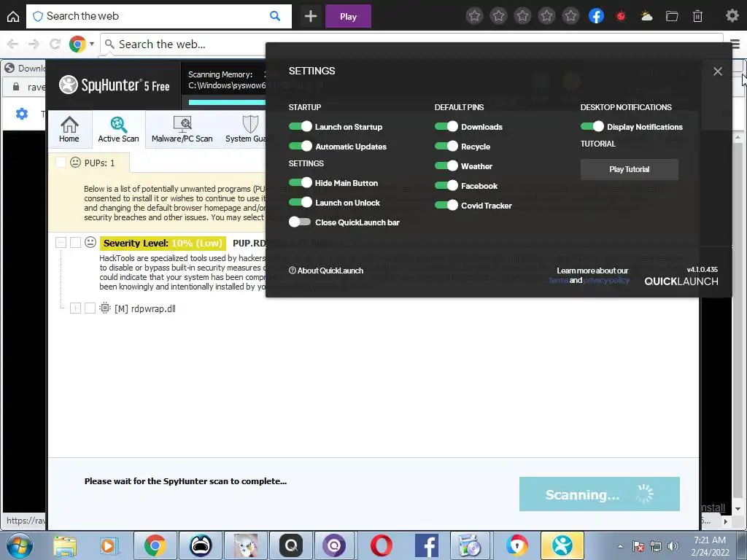The width and height of the screenshot is (747, 560).
Task: Click the SpyHunter 5 Free logo
Action: [x=114, y=85]
